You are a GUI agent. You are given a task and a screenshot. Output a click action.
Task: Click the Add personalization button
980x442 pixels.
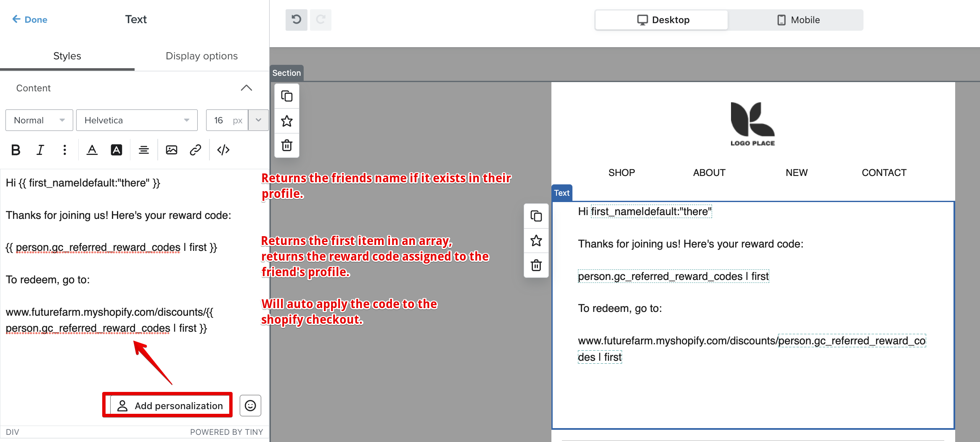click(167, 405)
